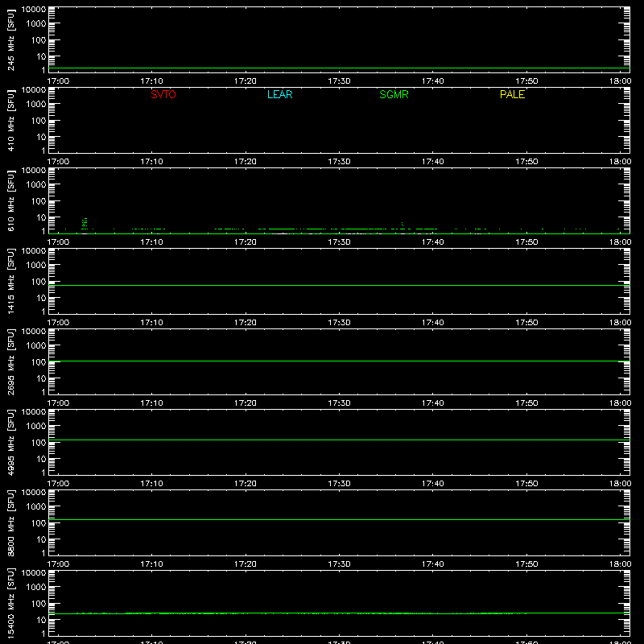Select the 245 MHz [SFU] axis title
Viewport: 644px width, 644px height.
point(10,39)
